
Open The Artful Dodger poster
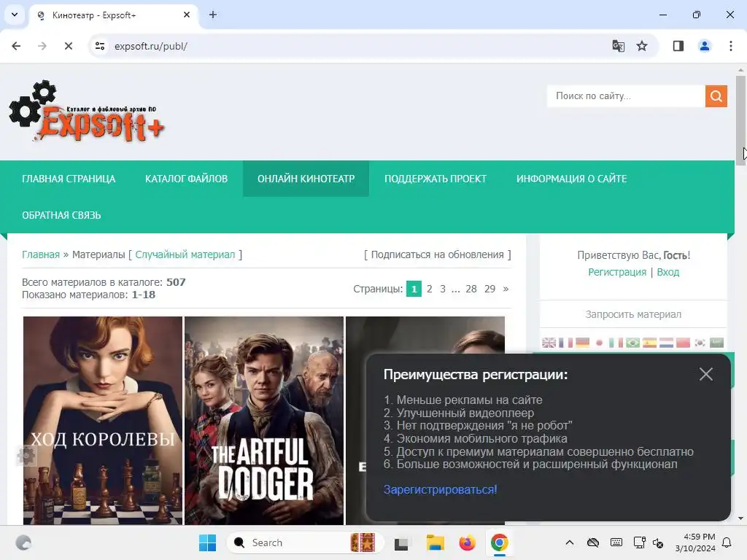[x=264, y=421]
